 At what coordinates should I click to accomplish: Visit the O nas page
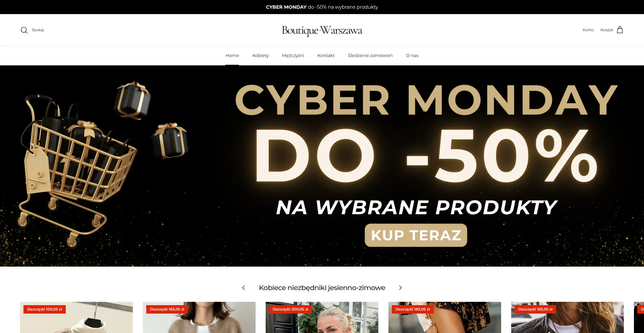pyautogui.click(x=412, y=55)
